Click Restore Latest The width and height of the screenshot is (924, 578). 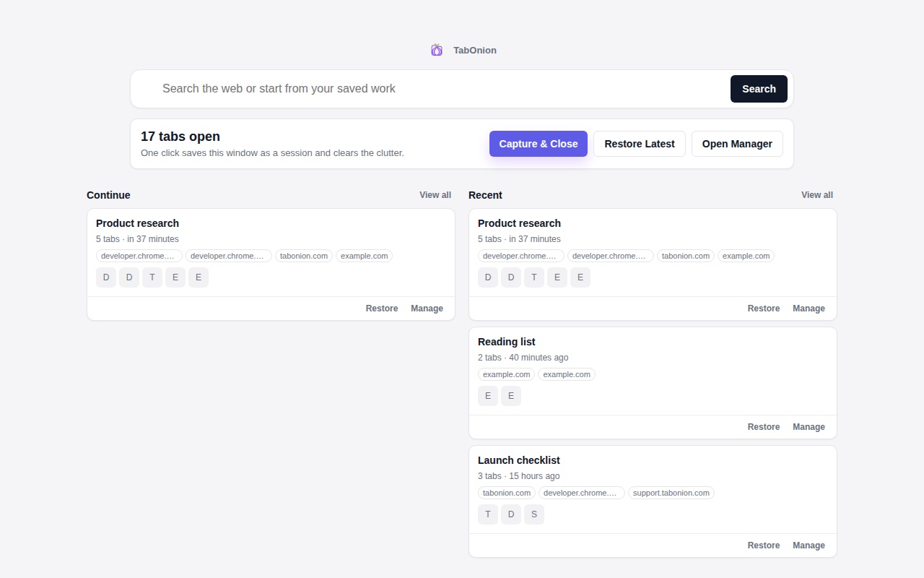pyautogui.click(x=640, y=144)
